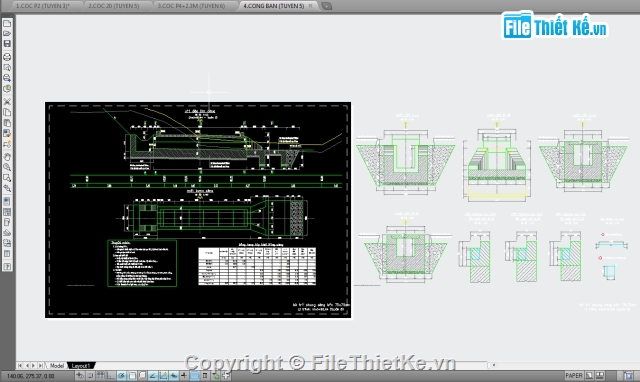
Task: Toggle Grid display in status bar
Action: [100, 375]
